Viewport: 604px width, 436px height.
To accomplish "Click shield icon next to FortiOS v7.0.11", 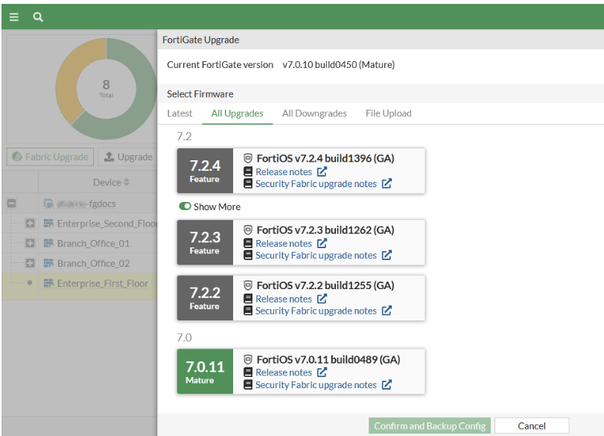I will coord(248,359).
